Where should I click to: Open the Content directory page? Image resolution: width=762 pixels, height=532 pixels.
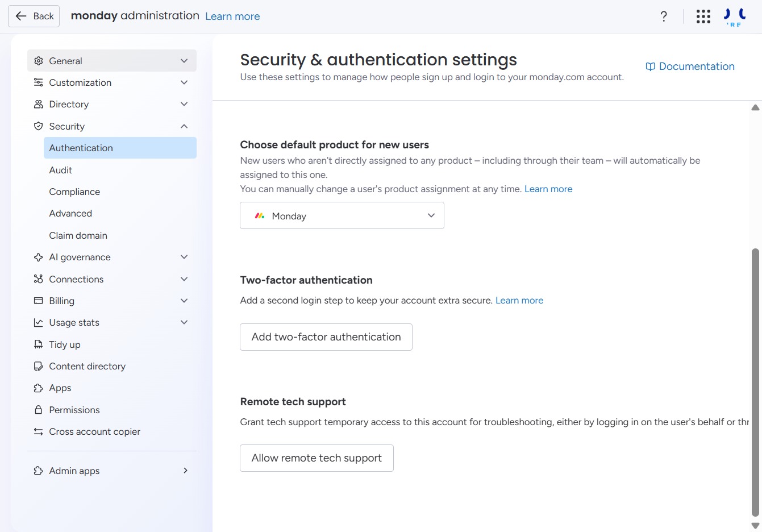tap(112, 366)
